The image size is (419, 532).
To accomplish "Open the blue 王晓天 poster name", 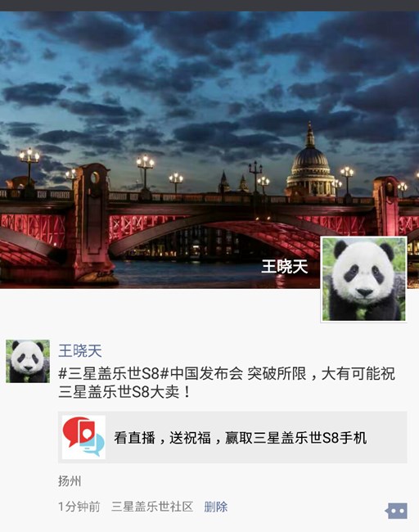I will pos(80,351).
